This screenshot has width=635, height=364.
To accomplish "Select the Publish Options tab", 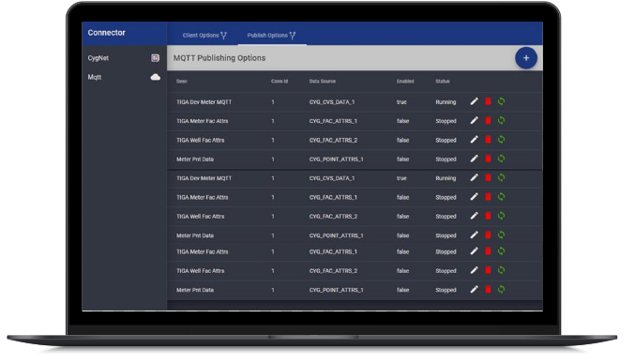I will click(271, 36).
